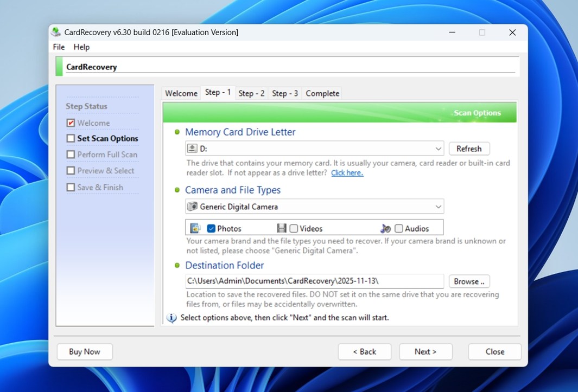This screenshot has width=578, height=392.
Task: Click the camera icon in the camera type field
Action: point(193,206)
